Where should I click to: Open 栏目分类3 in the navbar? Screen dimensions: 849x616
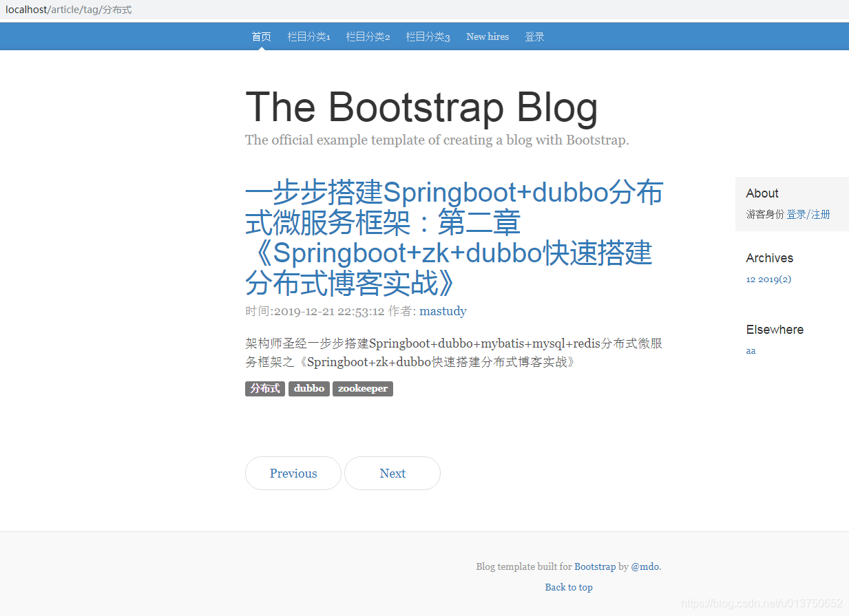coord(428,36)
